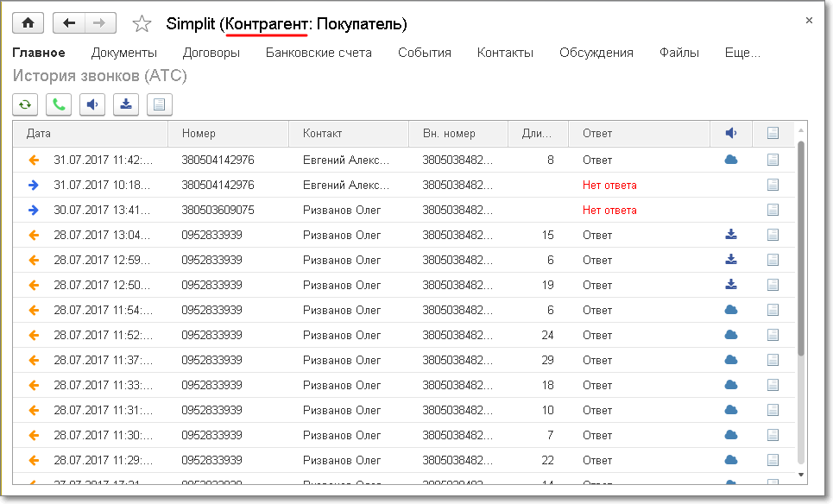The width and height of the screenshot is (833, 504).
Task: Open the Обсуждения tab
Action: 596,53
